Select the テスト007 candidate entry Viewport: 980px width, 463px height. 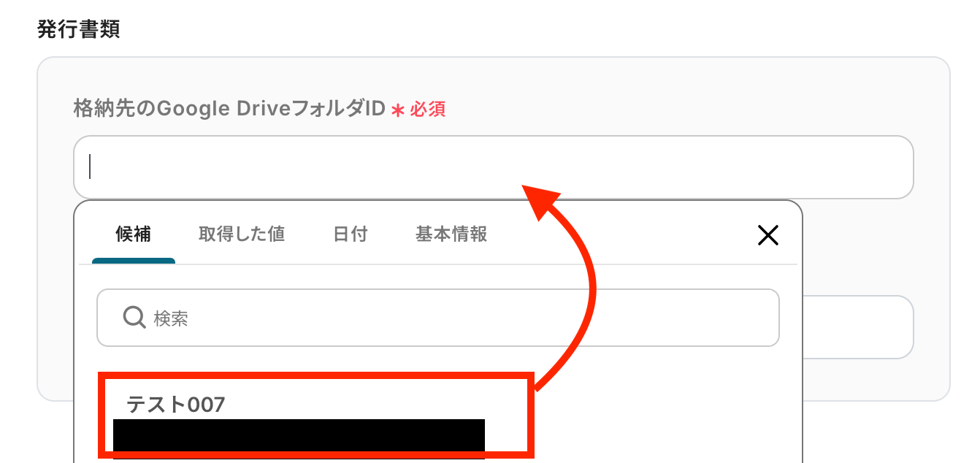click(x=313, y=416)
